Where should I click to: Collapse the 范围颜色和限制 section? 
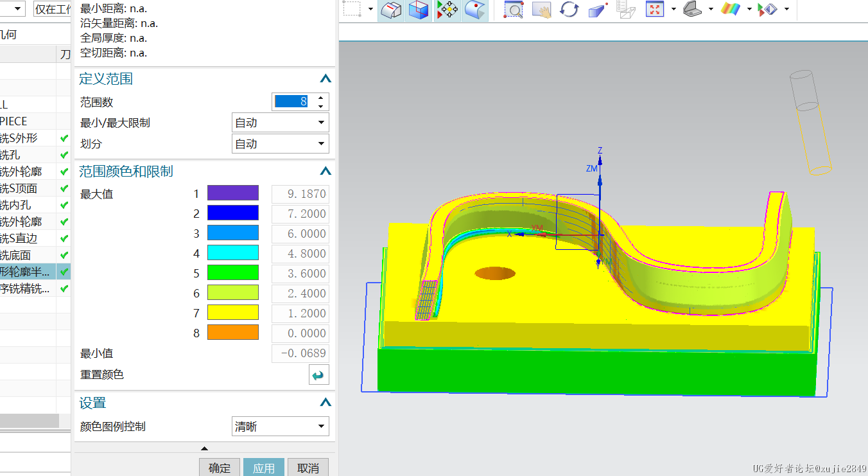pos(325,172)
